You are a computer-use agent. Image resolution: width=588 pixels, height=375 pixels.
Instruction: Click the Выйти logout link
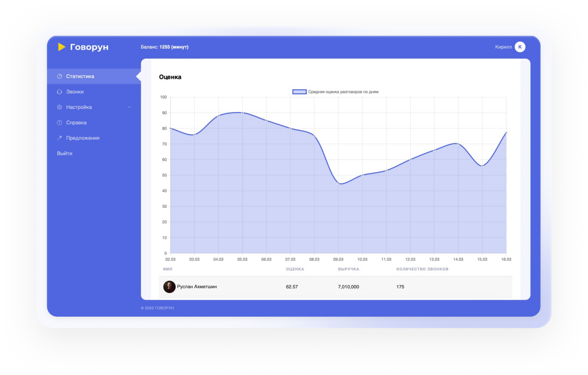coord(65,153)
